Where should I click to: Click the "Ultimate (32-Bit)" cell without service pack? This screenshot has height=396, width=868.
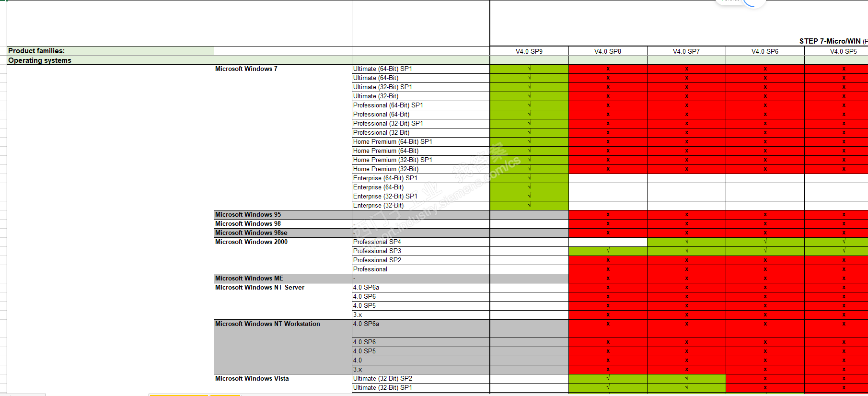pyautogui.click(x=421, y=96)
